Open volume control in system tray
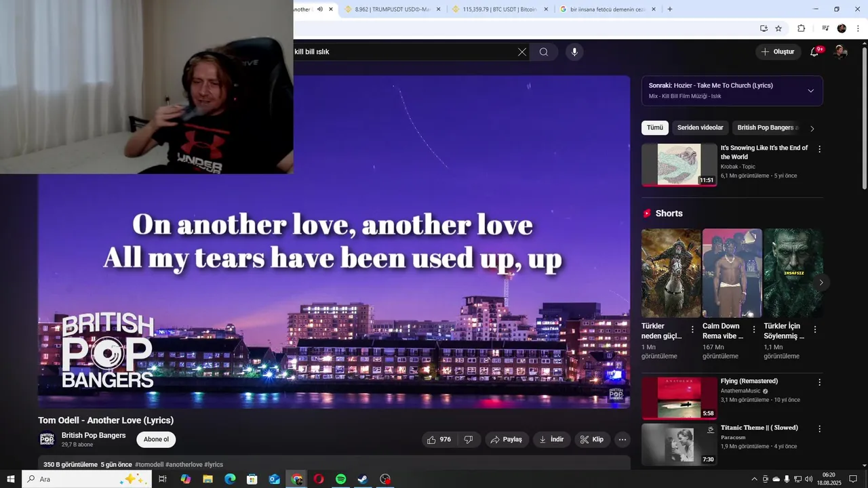 click(x=808, y=479)
